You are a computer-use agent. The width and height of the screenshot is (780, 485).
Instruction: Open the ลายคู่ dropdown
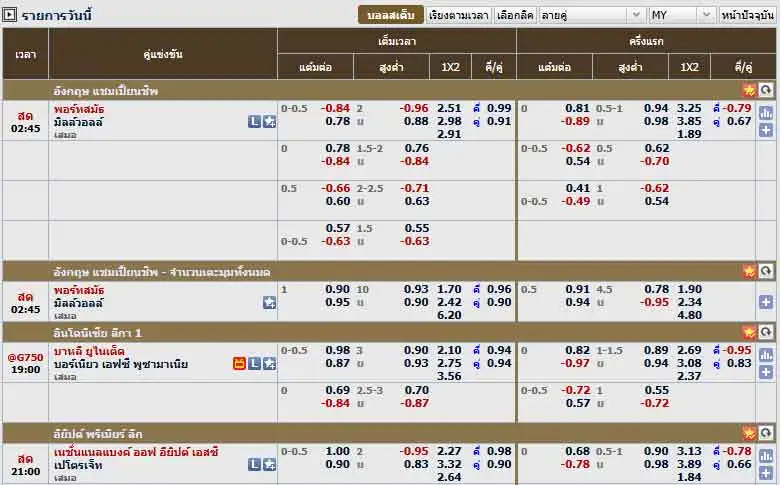coord(592,15)
